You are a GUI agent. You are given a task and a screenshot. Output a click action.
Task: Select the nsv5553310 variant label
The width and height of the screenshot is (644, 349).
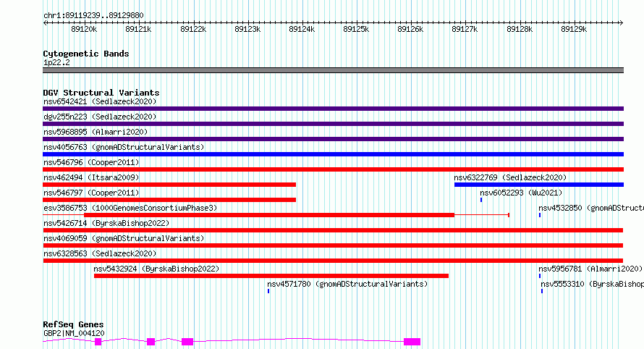tap(592, 284)
